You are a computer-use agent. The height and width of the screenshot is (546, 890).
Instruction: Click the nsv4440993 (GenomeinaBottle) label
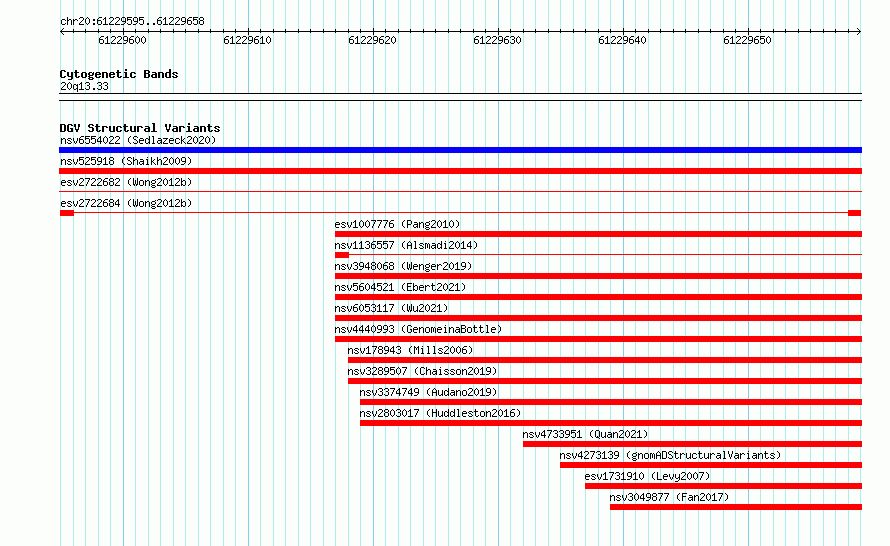[418, 329]
